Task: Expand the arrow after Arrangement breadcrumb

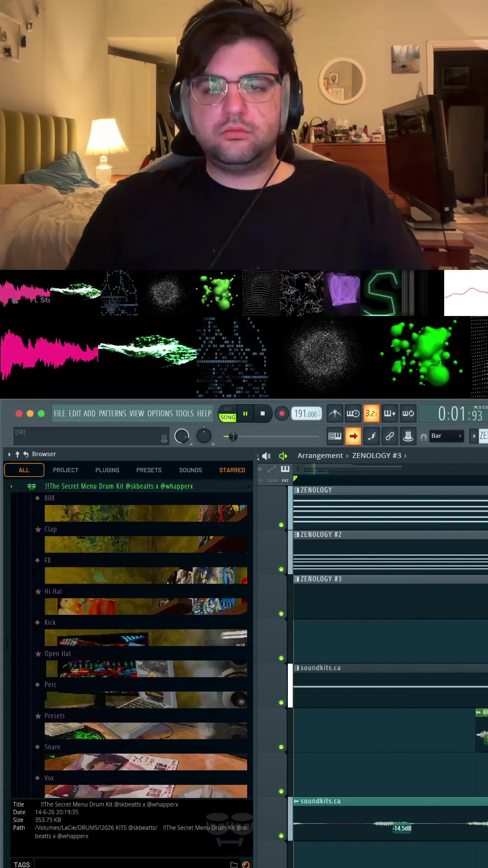Action: [347, 456]
